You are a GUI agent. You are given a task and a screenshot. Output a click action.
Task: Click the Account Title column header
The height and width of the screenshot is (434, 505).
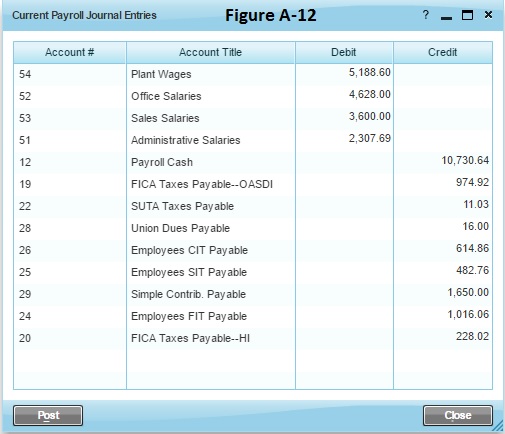tap(210, 52)
